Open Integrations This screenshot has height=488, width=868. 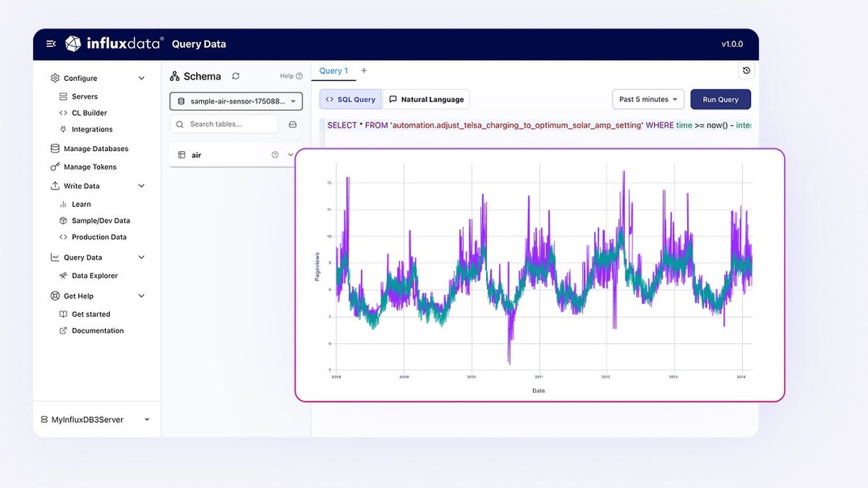click(x=92, y=129)
